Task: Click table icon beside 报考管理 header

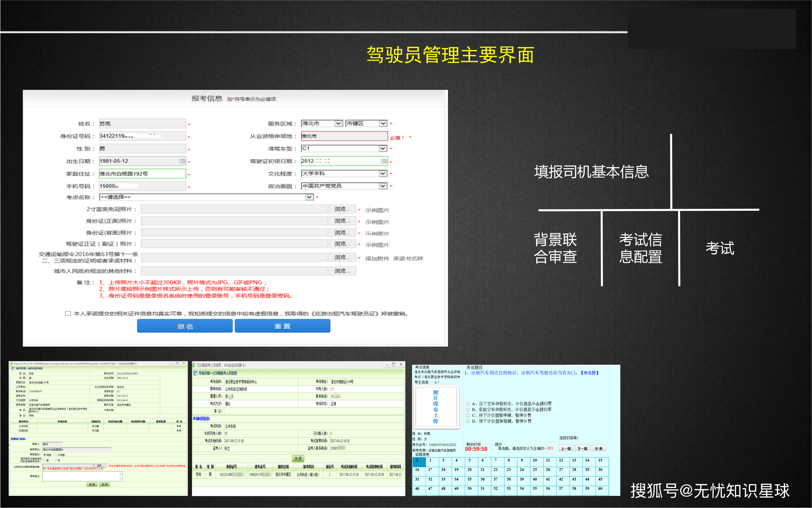Action: 13,369
